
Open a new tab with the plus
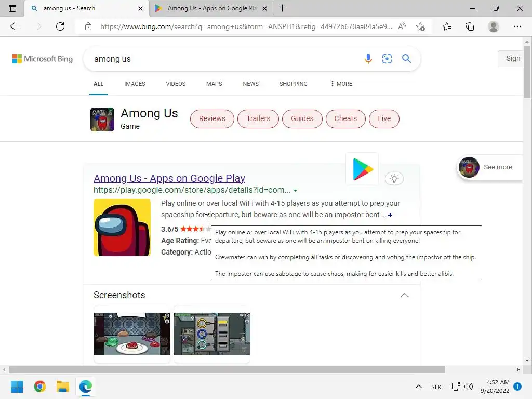[x=282, y=8]
